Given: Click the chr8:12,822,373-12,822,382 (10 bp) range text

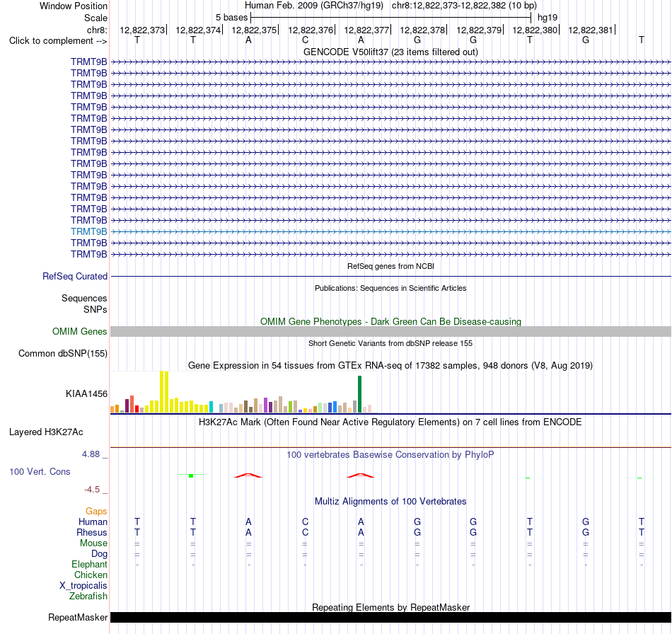Looking at the screenshot, I should tap(464, 6).
